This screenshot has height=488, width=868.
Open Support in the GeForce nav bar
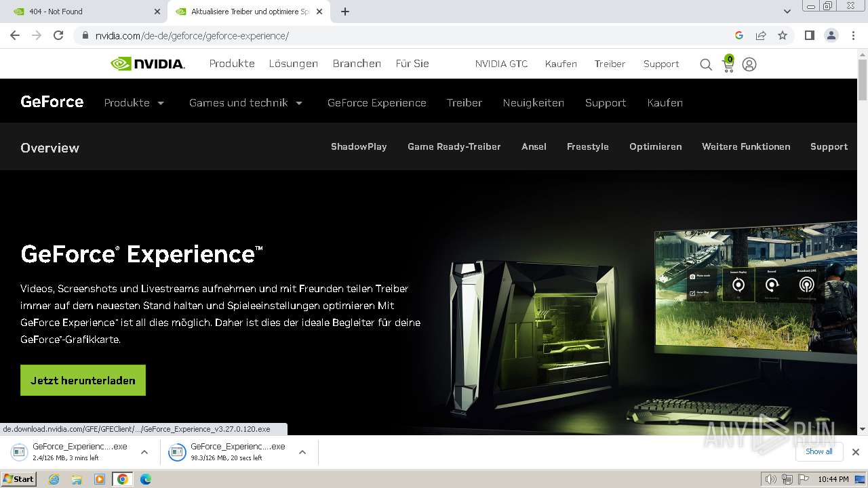coord(606,103)
